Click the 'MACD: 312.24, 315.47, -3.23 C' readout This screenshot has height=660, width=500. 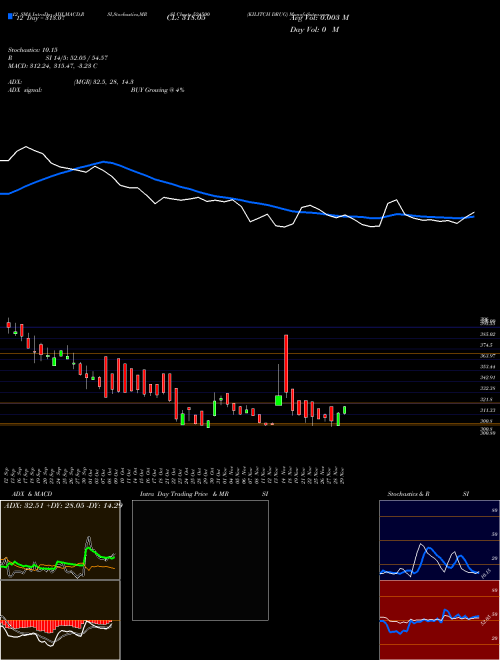pyautogui.click(x=53, y=66)
